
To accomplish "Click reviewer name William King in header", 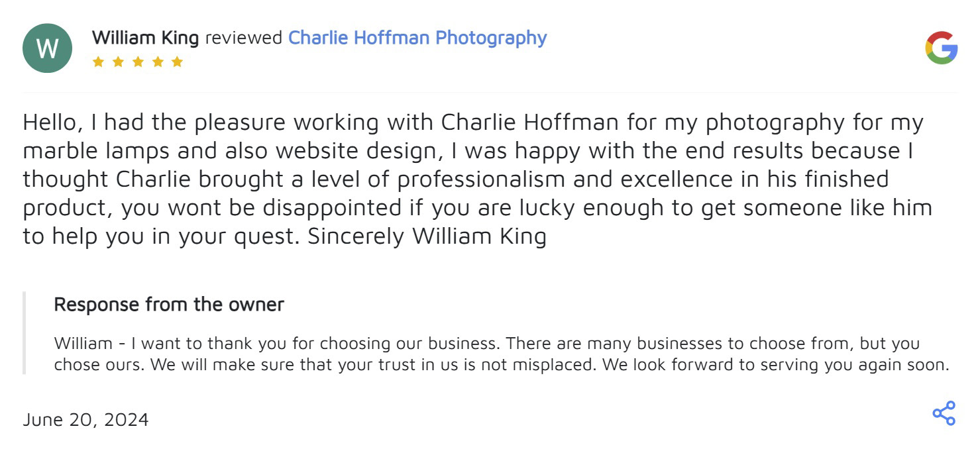I will [x=145, y=38].
